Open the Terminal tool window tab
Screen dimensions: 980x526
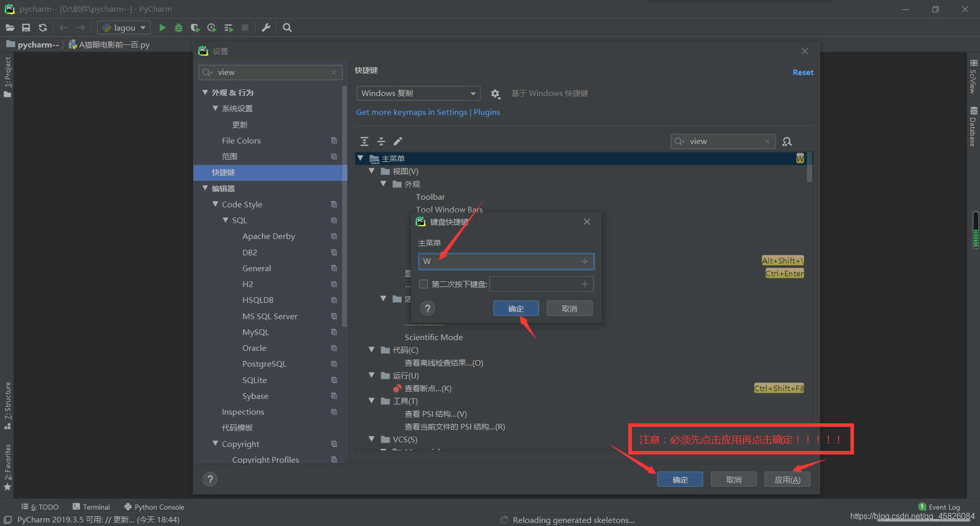(x=91, y=507)
